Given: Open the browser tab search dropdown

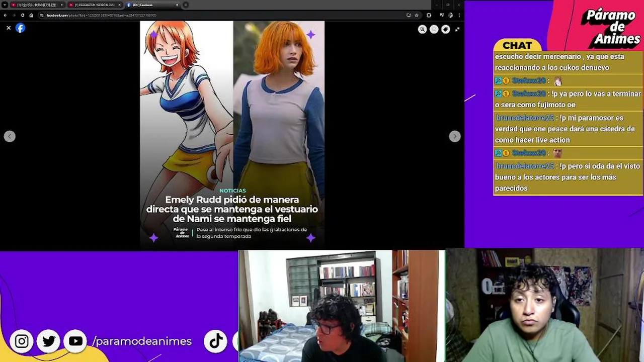Looking at the screenshot, I should click(x=5, y=5).
